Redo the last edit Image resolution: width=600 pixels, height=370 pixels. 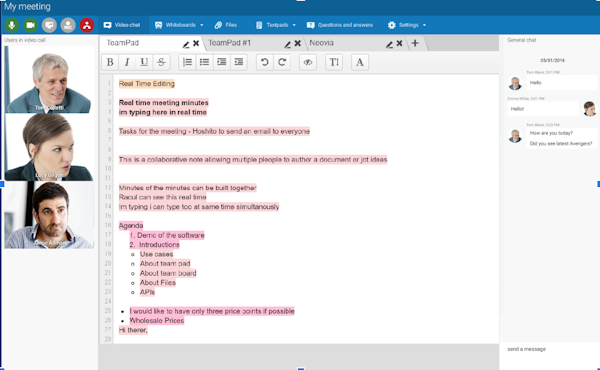(282, 62)
